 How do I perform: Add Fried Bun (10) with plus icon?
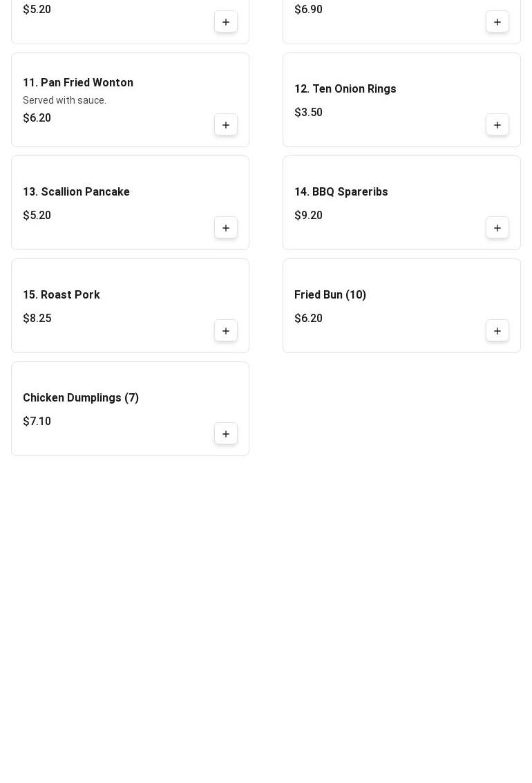click(497, 331)
